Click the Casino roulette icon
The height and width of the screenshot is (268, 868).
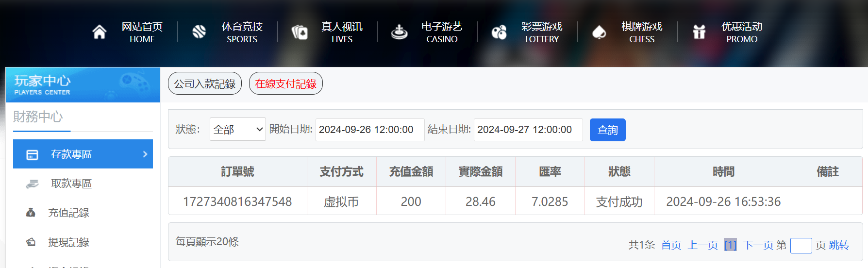pyautogui.click(x=399, y=33)
